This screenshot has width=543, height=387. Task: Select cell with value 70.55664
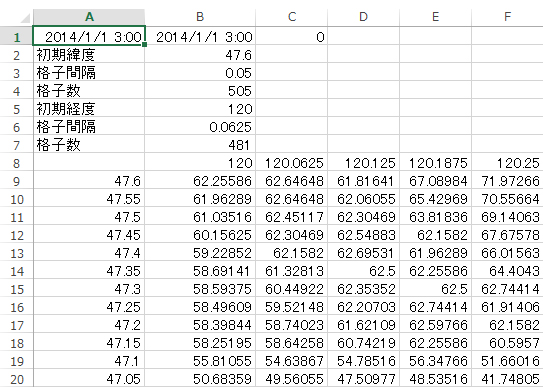(x=507, y=199)
